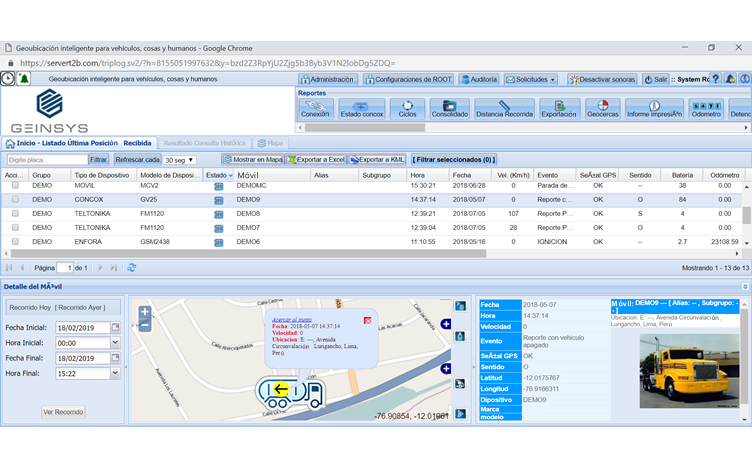Open the Conexión report

click(x=316, y=109)
